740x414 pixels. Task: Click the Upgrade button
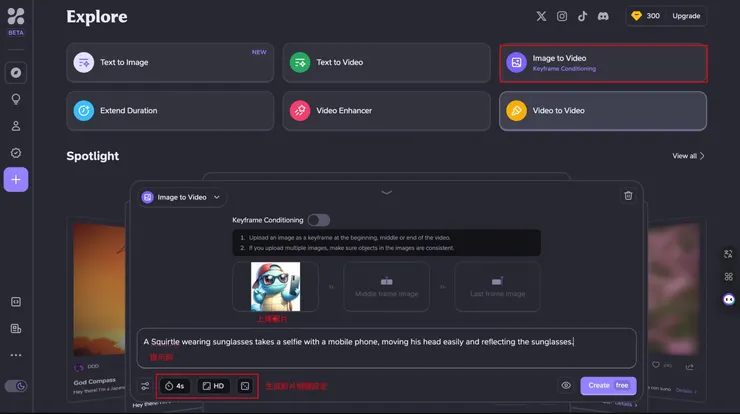point(686,16)
